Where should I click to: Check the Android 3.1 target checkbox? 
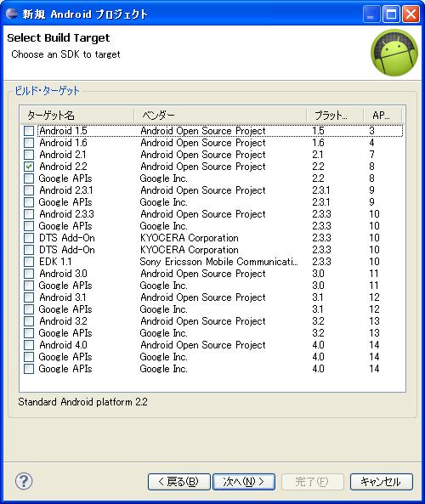(29, 297)
